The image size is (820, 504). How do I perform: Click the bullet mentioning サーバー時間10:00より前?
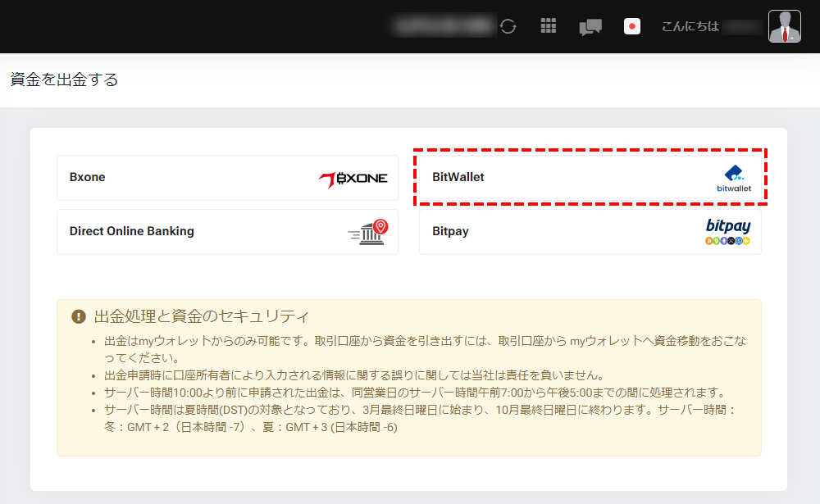tap(416, 393)
